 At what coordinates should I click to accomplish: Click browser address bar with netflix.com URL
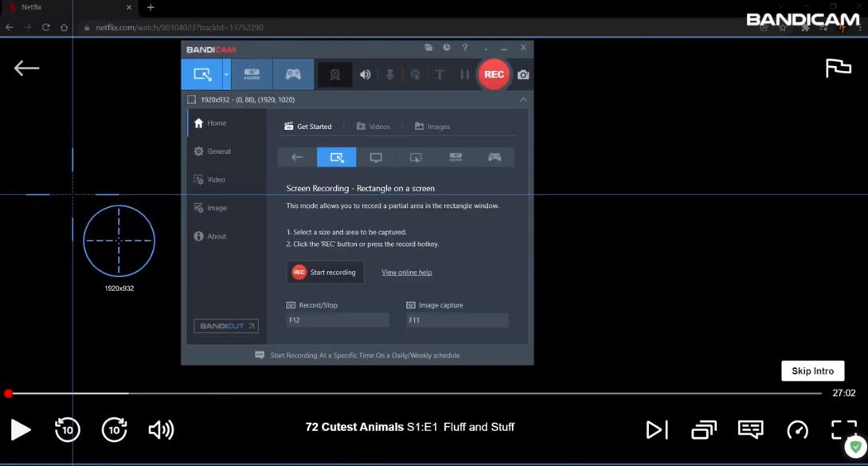415,27
